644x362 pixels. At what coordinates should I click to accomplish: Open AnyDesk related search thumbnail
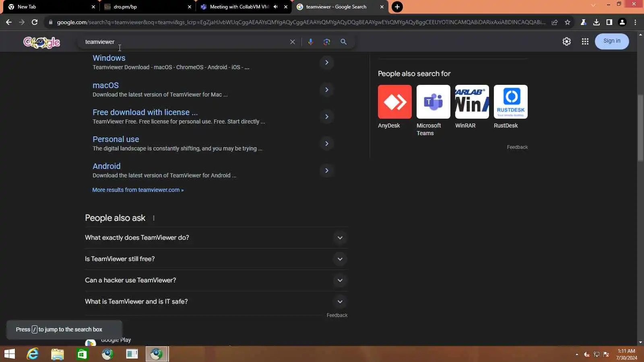pyautogui.click(x=395, y=102)
